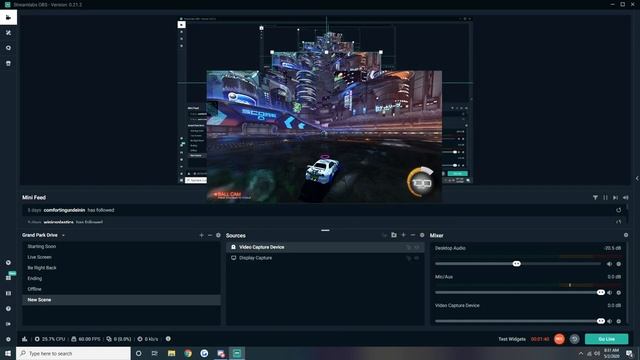Click the Logout icon in left sidebar
Image resolution: width=640 pixels, height=360 pixels.
[8, 324]
